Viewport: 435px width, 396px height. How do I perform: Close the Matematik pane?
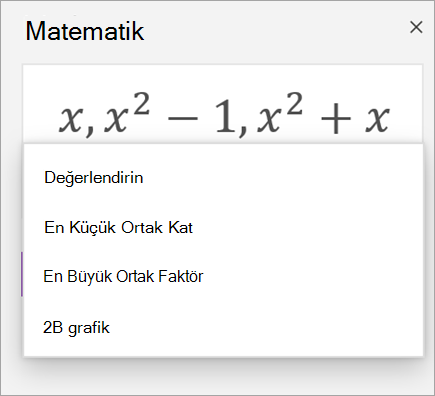pyautogui.click(x=416, y=27)
